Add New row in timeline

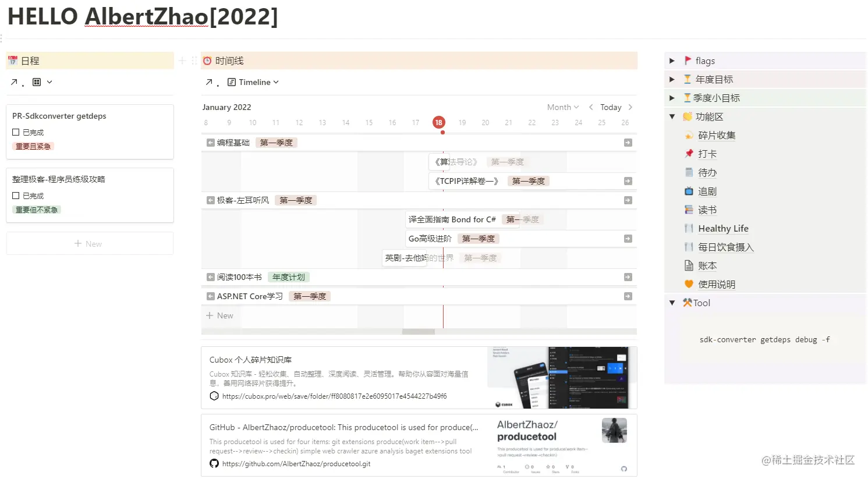pos(219,315)
